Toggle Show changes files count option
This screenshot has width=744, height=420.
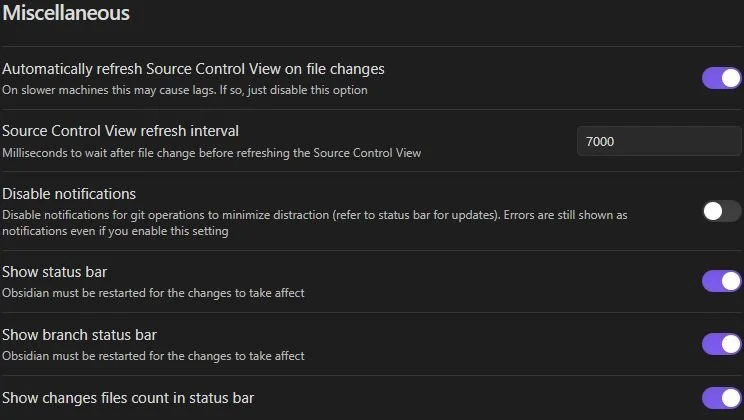coord(721,398)
